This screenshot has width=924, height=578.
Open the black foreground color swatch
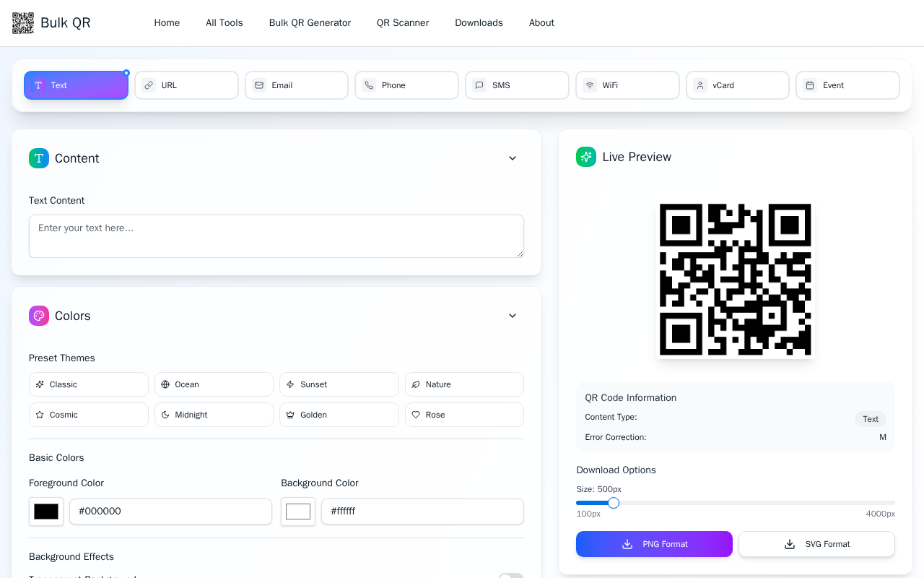pos(46,512)
